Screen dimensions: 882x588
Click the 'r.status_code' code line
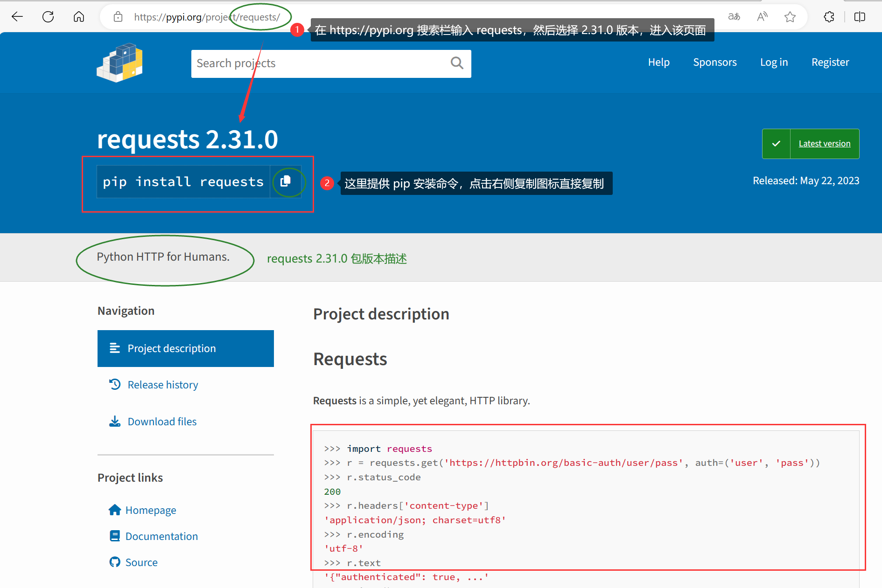372,477
